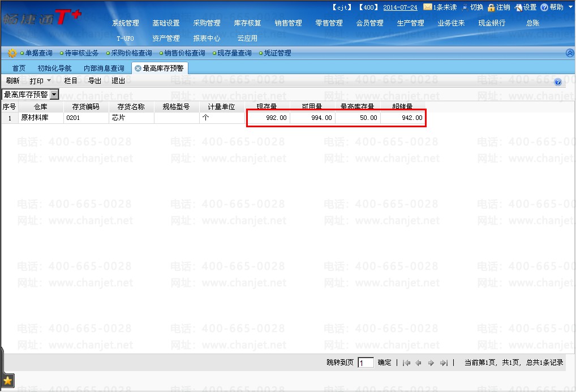Go to first page arrow
576x392 pixels.
click(x=406, y=363)
